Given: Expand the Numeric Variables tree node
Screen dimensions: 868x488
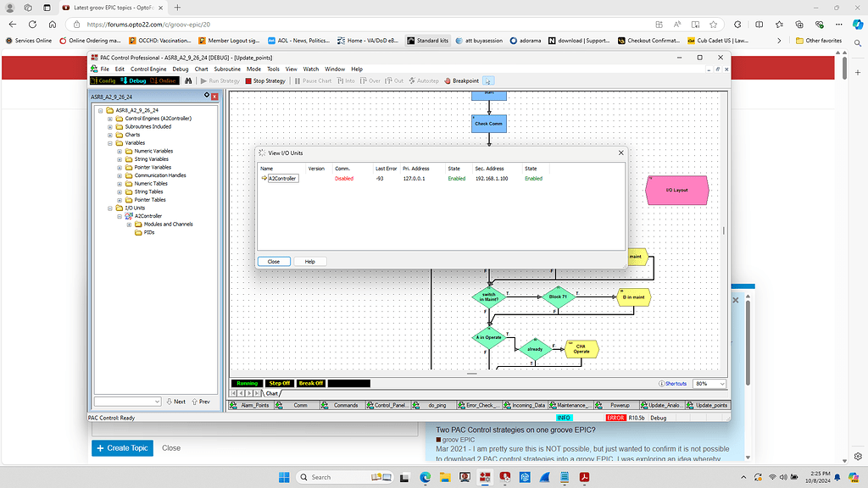Looking at the screenshot, I should point(119,151).
